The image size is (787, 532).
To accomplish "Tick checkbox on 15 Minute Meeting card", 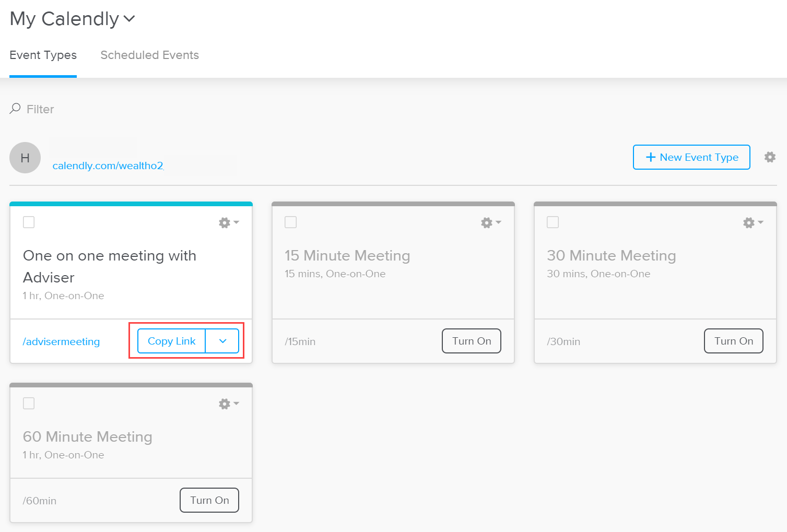I will (x=291, y=222).
